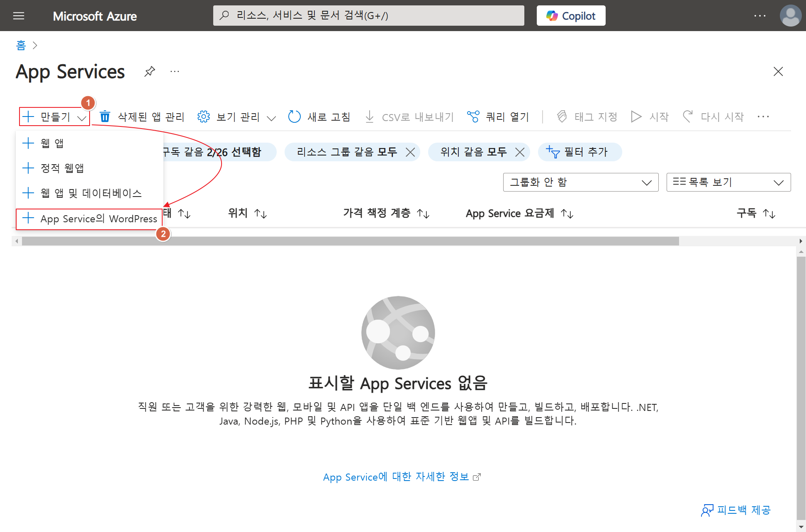Open 위치 같음 모두 filter
The height and width of the screenshot is (532, 806).
point(474,152)
